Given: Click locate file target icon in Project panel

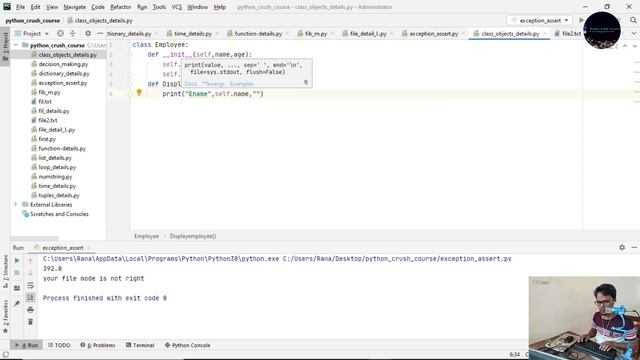Looking at the screenshot, I should (60, 33).
